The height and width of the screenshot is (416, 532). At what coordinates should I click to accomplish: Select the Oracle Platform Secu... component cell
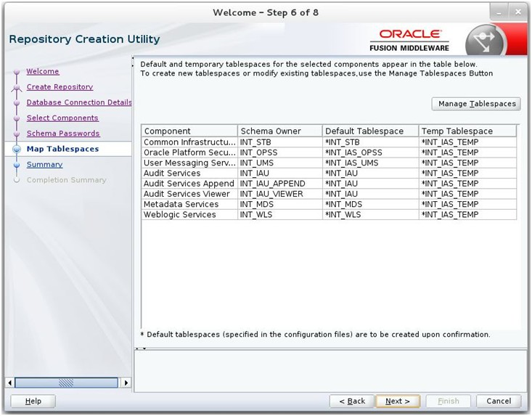pos(189,152)
